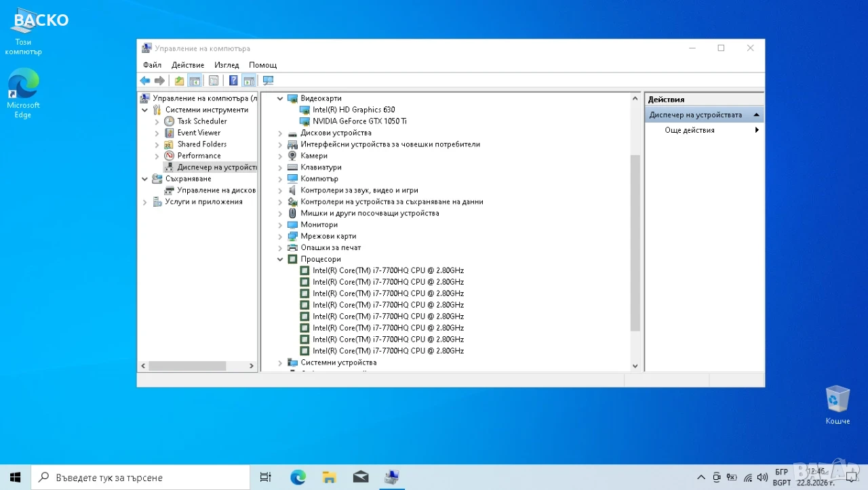Screen dimensions: 868x490
Task: Click the Действия pane header text
Action: coord(666,100)
